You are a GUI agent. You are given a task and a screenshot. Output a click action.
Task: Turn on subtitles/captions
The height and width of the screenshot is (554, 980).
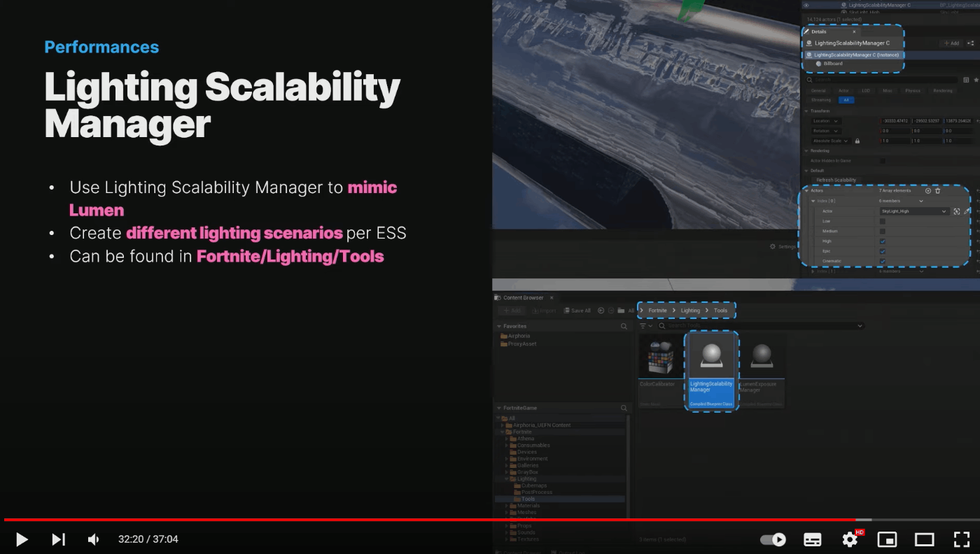812,539
